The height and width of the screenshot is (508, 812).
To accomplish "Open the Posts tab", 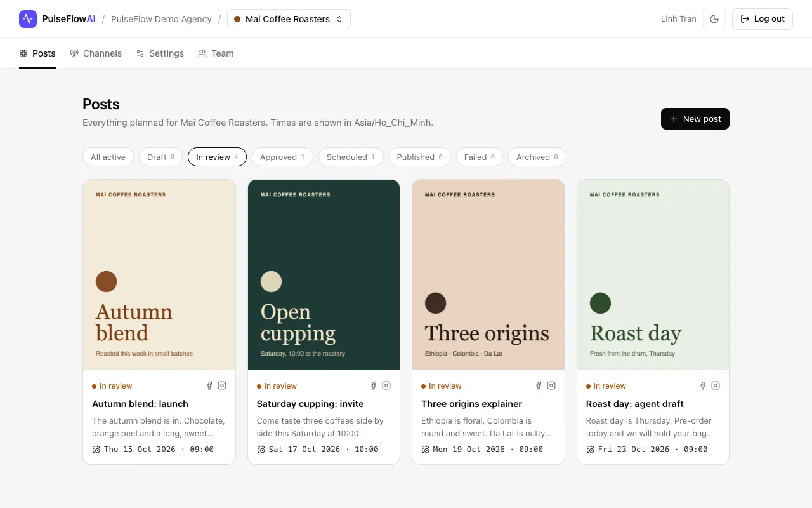I will point(37,53).
